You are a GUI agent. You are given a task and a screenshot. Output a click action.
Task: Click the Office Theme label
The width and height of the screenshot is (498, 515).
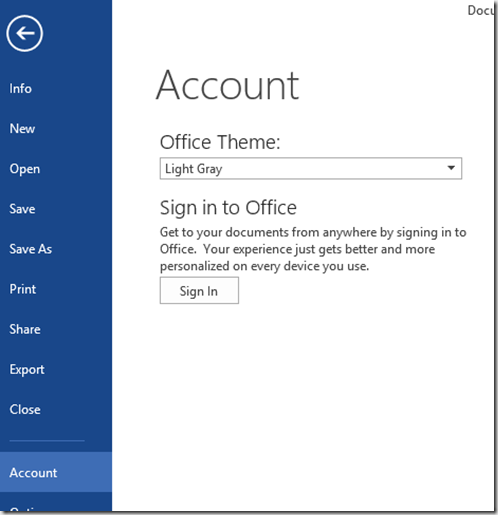click(220, 142)
